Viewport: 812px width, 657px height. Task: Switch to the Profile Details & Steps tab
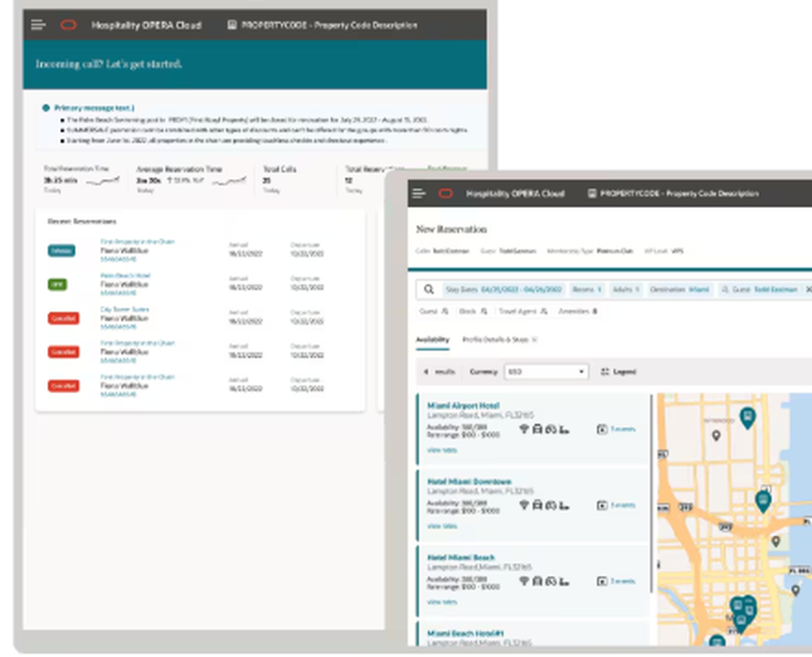pos(497,338)
